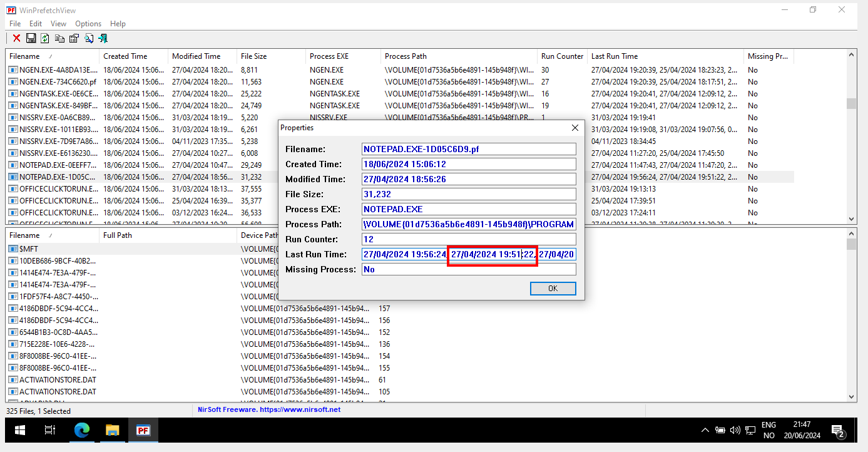This screenshot has height=452, width=868.
Task: Click the File Size field showing 31,232
Action: pos(469,194)
